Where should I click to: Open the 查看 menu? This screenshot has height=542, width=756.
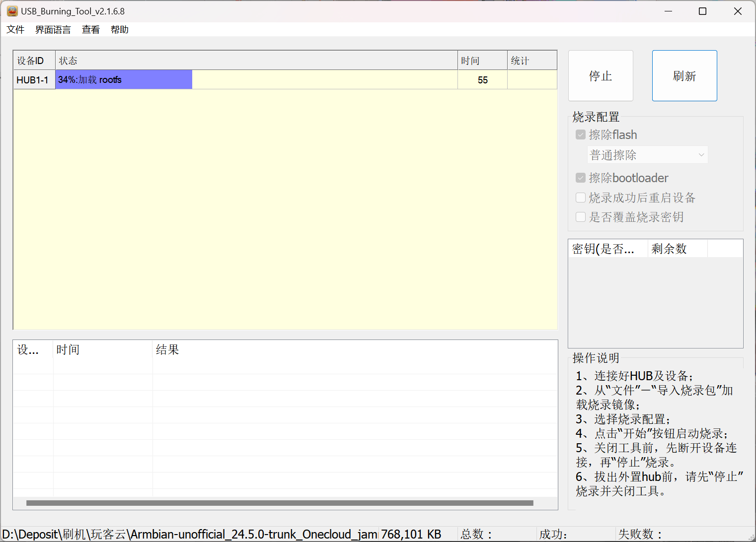pos(90,30)
